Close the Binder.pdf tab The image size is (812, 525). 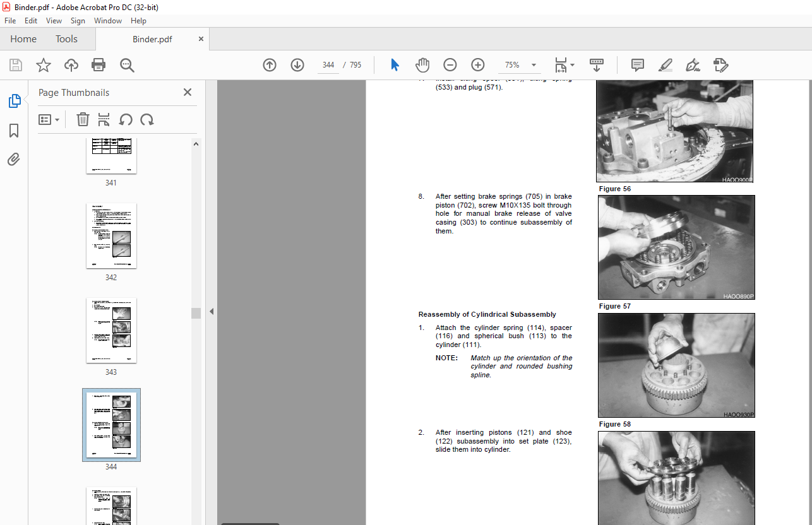click(x=201, y=39)
